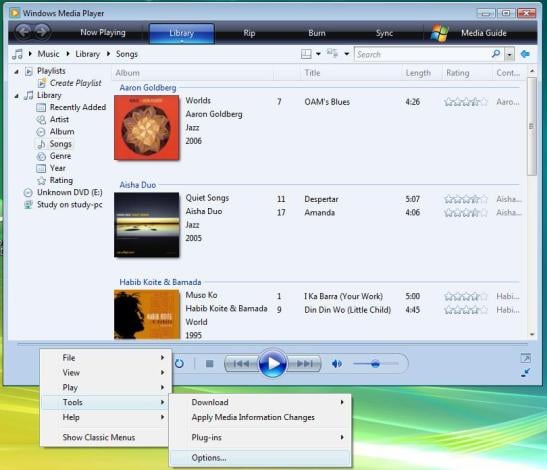Click the Quiet Songs album cover
This screenshot has height=470, width=547.
pyautogui.click(x=147, y=225)
